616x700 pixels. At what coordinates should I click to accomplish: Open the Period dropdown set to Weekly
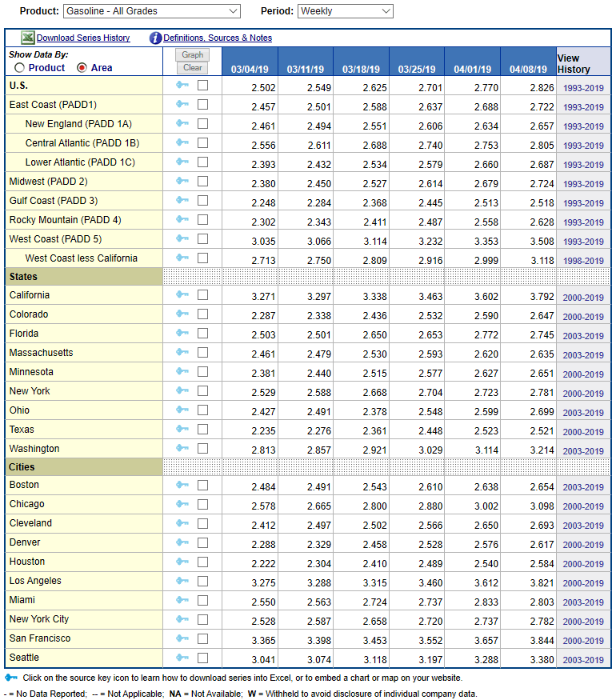pos(345,11)
